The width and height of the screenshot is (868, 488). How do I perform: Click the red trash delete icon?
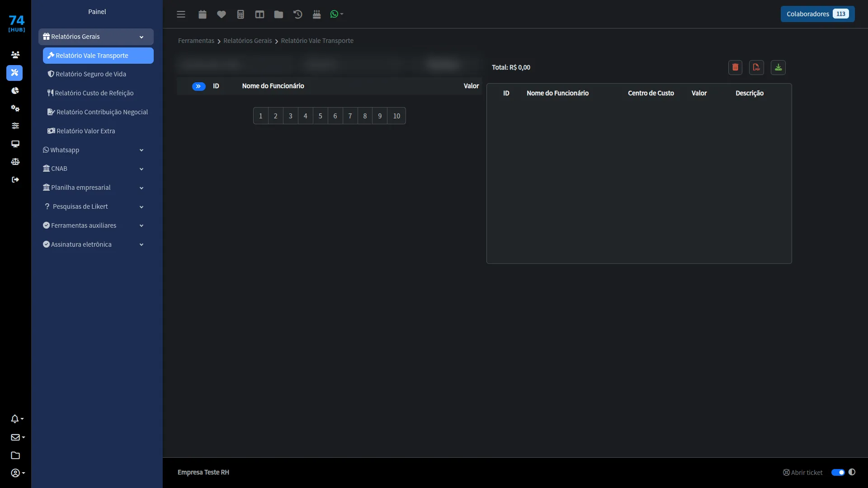[x=735, y=67]
